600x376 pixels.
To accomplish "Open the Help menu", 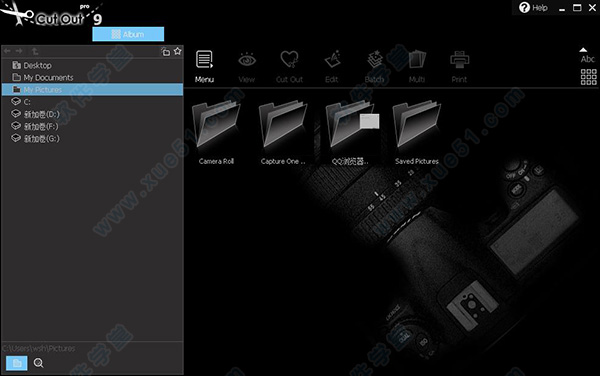I will coord(533,8).
